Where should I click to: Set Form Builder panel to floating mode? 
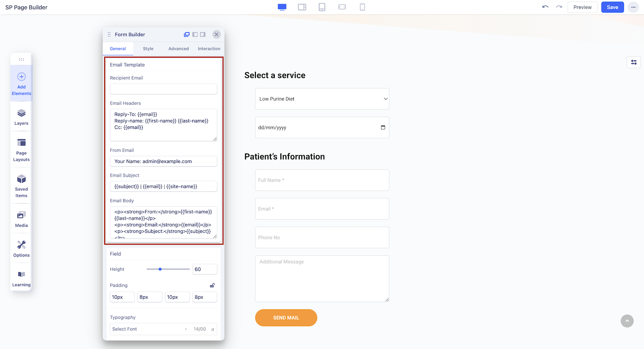click(187, 34)
